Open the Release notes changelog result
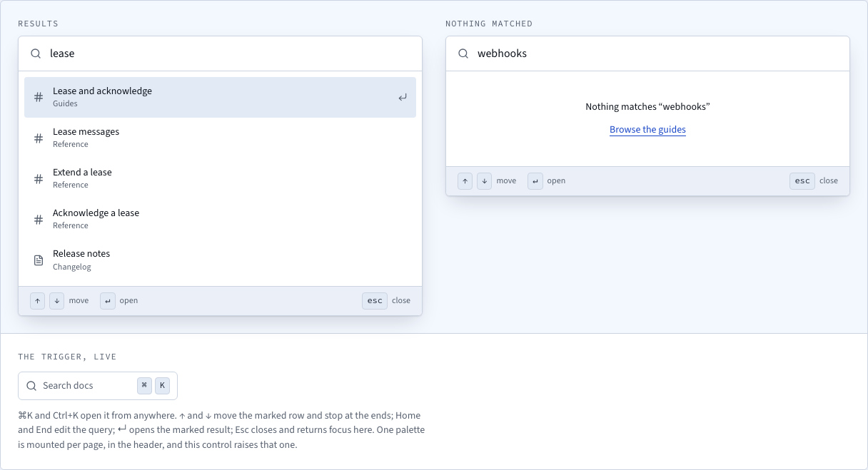The image size is (868, 470). point(220,260)
